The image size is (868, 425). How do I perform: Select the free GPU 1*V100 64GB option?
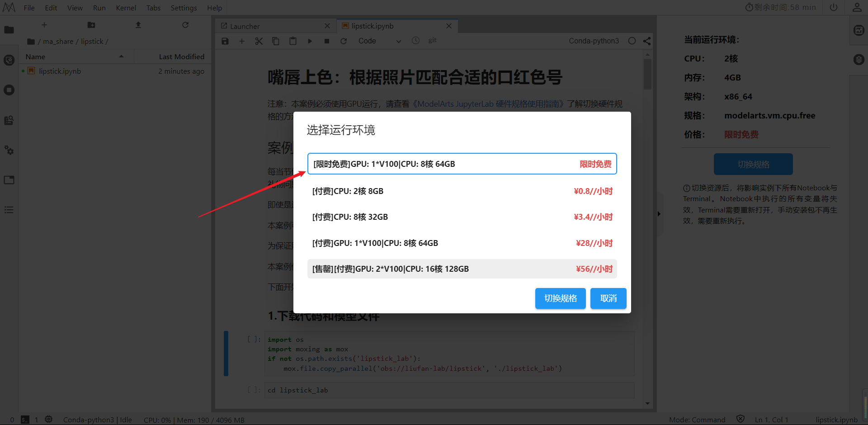coord(462,164)
